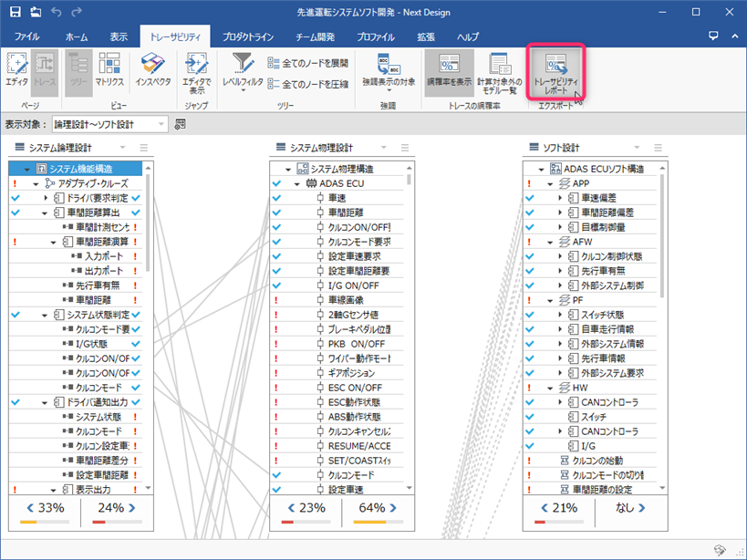Click the second title bar quick-access icon
The width and height of the screenshot is (747, 560).
click(x=36, y=12)
